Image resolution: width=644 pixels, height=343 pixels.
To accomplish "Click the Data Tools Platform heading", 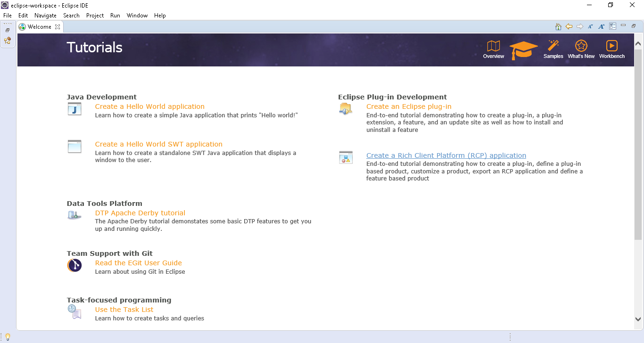I will 105,204.
